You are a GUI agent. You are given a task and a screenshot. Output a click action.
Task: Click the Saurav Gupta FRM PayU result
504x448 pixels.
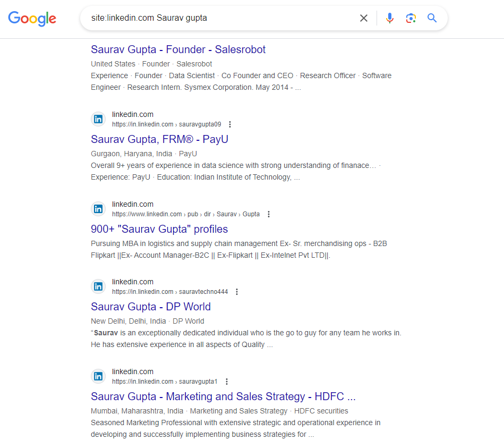coord(159,139)
